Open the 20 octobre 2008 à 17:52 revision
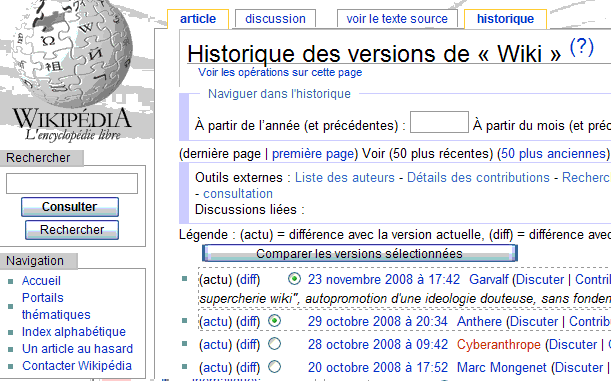 (x=378, y=368)
